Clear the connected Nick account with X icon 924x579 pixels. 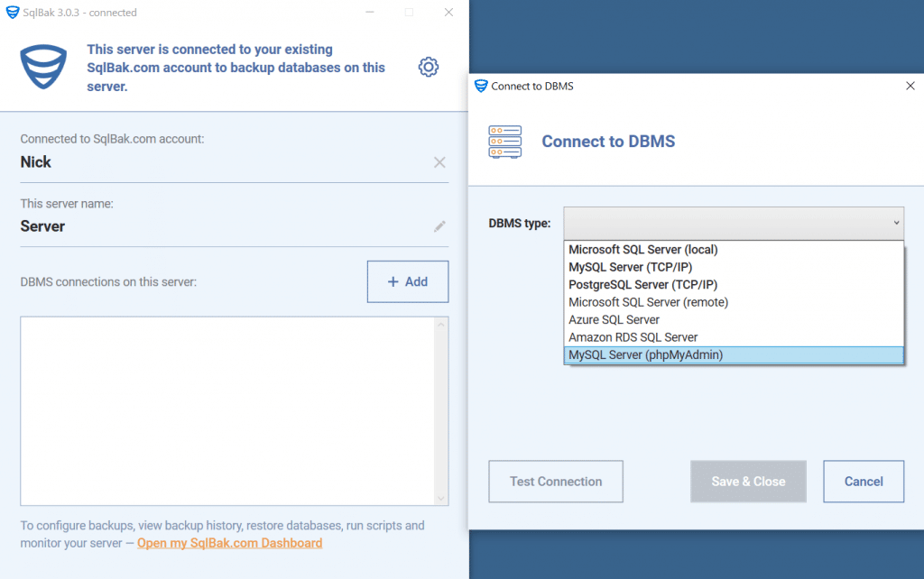(x=439, y=162)
